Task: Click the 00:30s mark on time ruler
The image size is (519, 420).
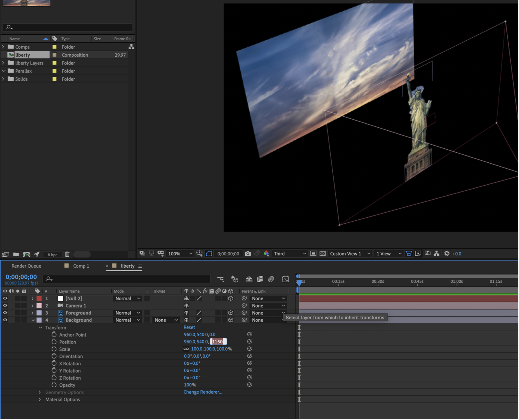Action: pos(378,281)
